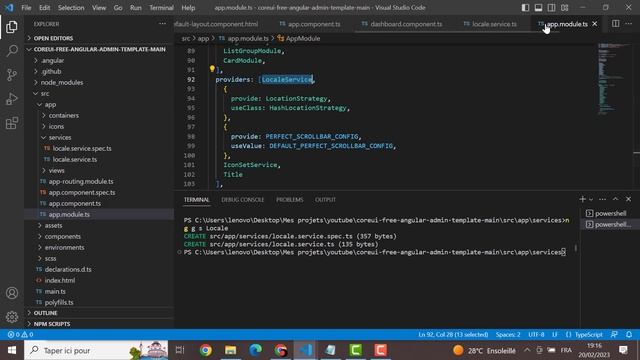Switch to the DEBUG CONSOLE panel tab

242,200
